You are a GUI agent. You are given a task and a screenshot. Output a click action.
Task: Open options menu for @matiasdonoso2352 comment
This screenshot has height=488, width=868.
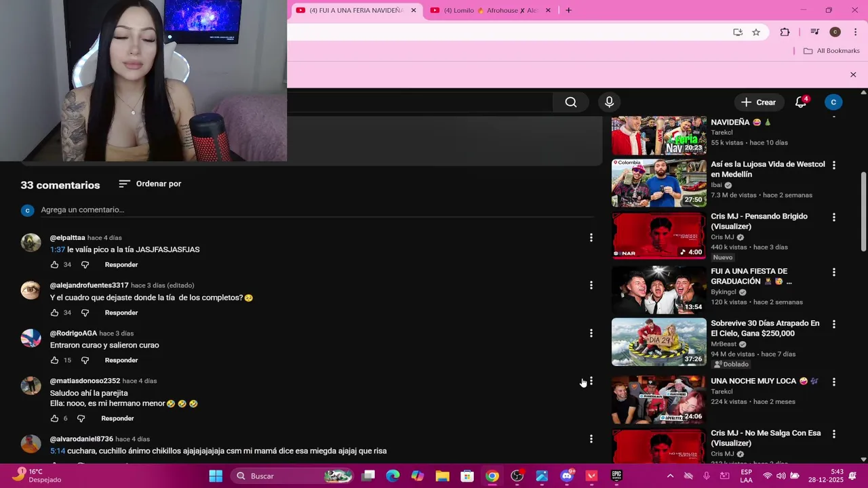(x=591, y=381)
